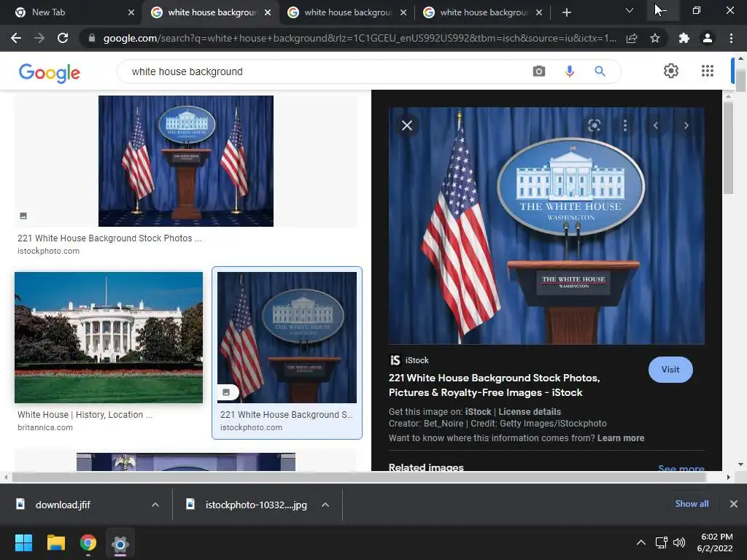Click the preview panel vertical scrollbar
The width and height of the screenshot is (747, 560).
click(729, 147)
